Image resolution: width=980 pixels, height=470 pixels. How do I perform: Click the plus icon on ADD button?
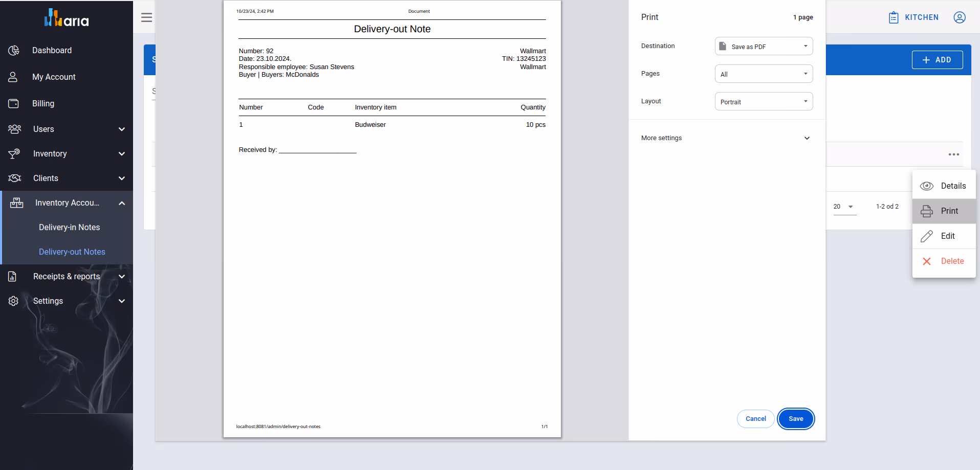click(926, 60)
